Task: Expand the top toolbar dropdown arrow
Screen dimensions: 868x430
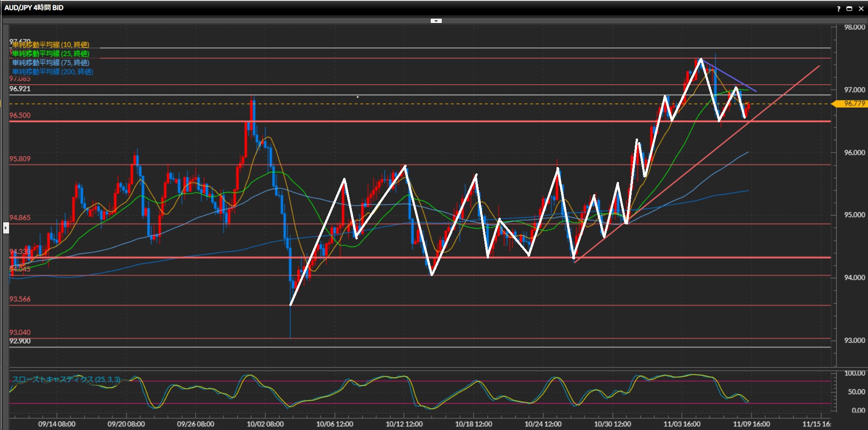Action: coord(436,21)
